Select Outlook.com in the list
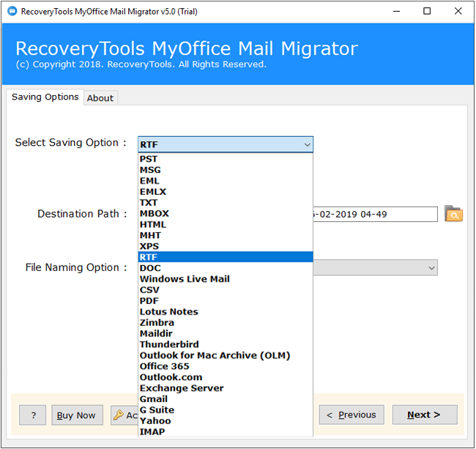The image size is (476, 449). click(226, 377)
